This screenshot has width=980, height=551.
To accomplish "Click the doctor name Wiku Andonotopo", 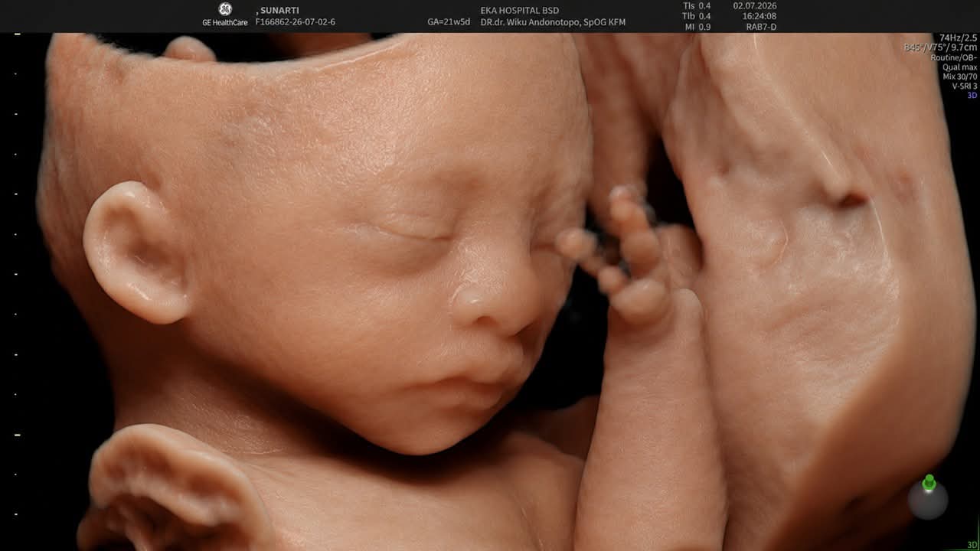I will click(x=553, y=22).
